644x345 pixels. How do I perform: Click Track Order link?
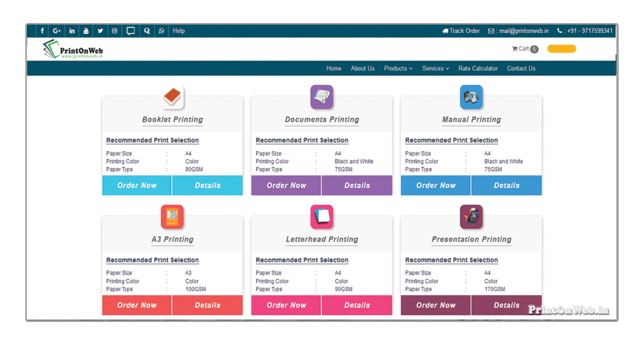pyautogui.click(x=461, y=31)
